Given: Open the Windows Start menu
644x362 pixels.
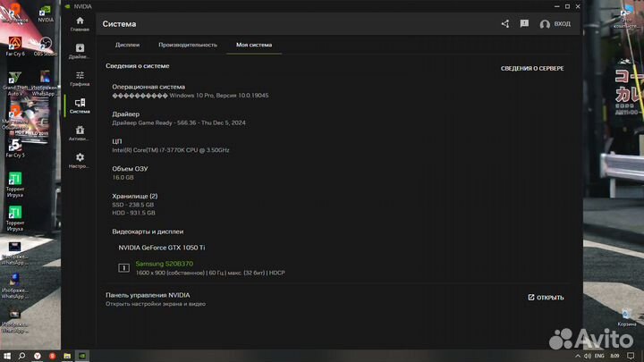Looking at the screenshot, I should [x=6, y=355].
